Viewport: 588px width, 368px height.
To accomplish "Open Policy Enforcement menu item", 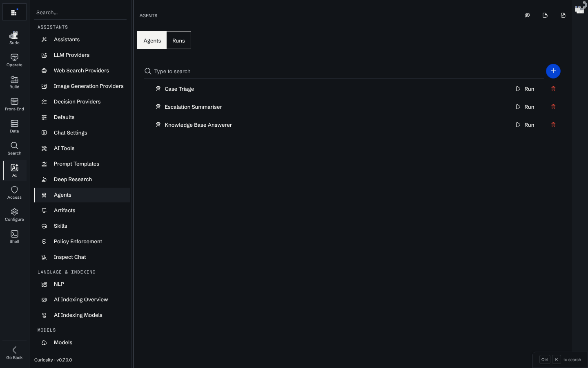I will (82, 242).
